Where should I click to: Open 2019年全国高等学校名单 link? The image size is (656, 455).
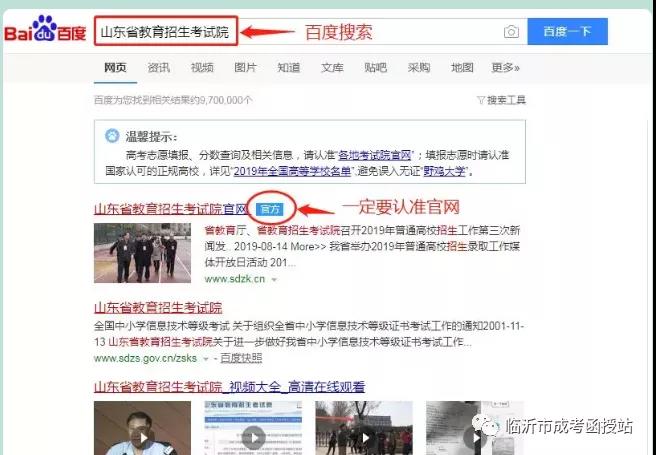292,171
